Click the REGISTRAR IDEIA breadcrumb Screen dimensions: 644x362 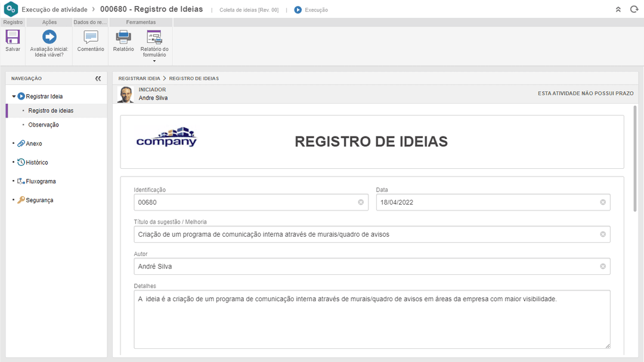(x=139, y=79)
